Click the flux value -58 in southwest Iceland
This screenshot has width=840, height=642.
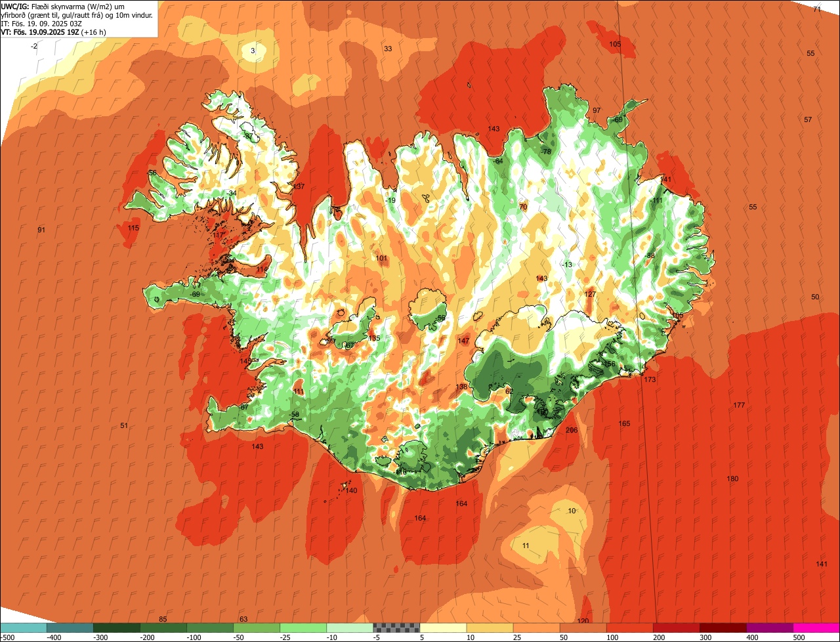pyautogui.click(x=295, y=414)
